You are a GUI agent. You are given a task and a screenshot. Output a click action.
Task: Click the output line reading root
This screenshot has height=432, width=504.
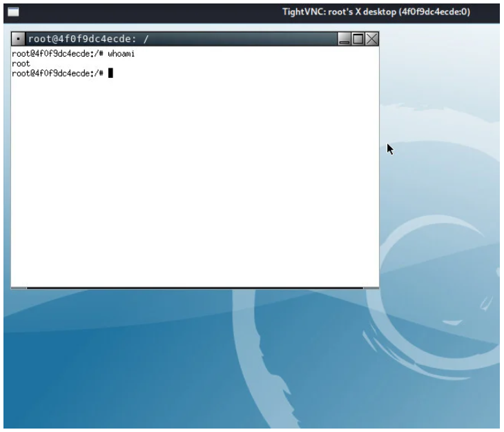point(21,63)
